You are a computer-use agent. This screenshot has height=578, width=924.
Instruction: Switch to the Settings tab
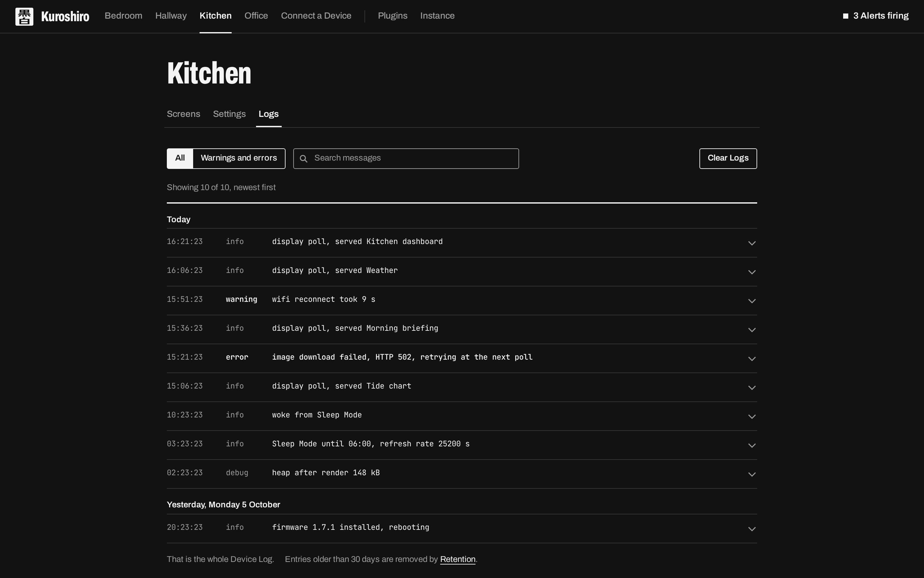click(x=229, y=114)
